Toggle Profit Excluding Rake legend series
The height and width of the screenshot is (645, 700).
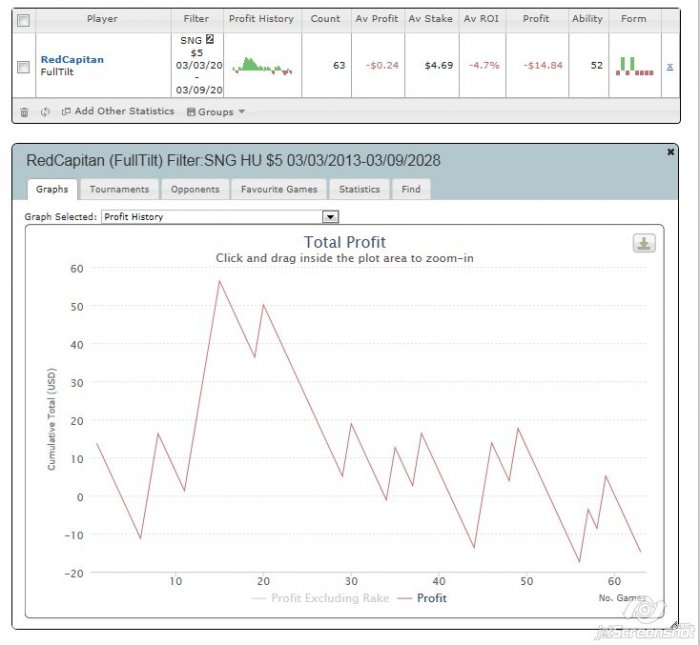(321, 598)
